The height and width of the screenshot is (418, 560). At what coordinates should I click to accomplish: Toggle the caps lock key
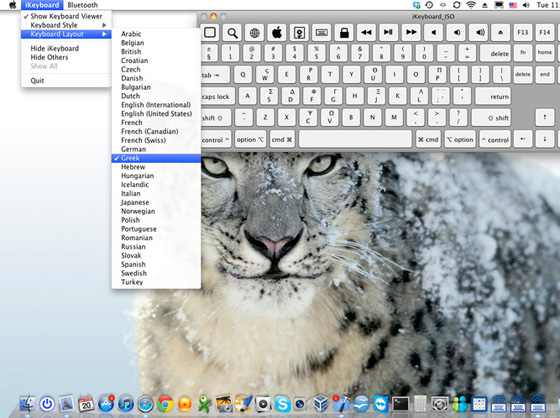pyautogui.click(x=218, y=96)
